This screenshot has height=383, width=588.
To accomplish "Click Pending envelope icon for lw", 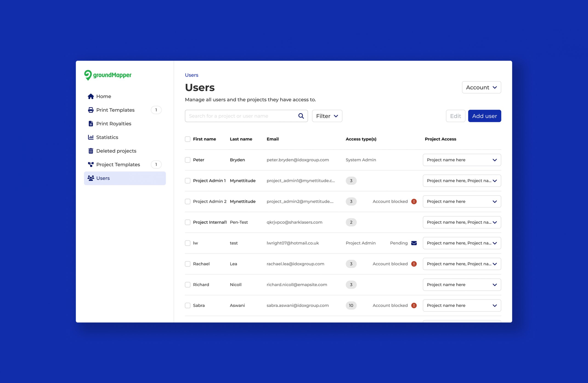I will click(x=414, y=243).
